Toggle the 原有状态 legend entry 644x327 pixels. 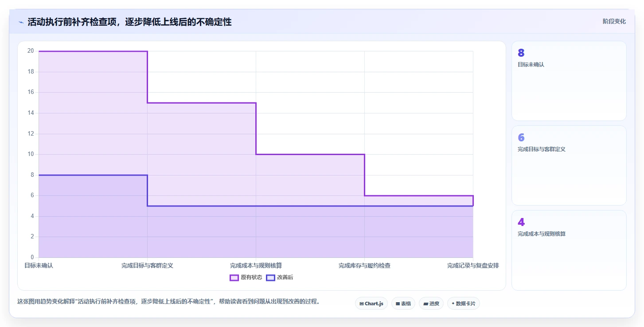tap(246, 277)
